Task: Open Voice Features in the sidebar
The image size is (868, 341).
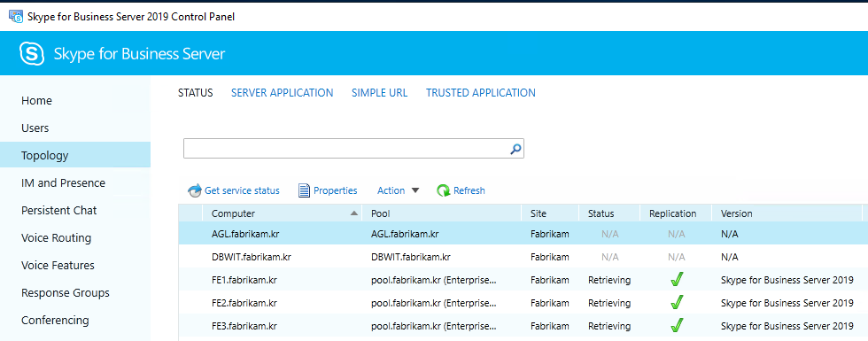Action: [x=58, y=265]
